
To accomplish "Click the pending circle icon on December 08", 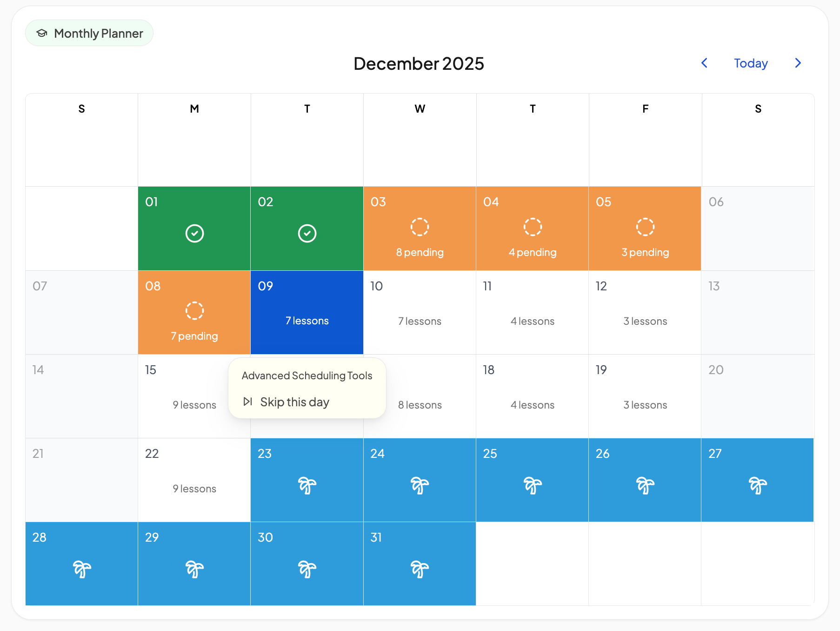I will coord(194,310).
